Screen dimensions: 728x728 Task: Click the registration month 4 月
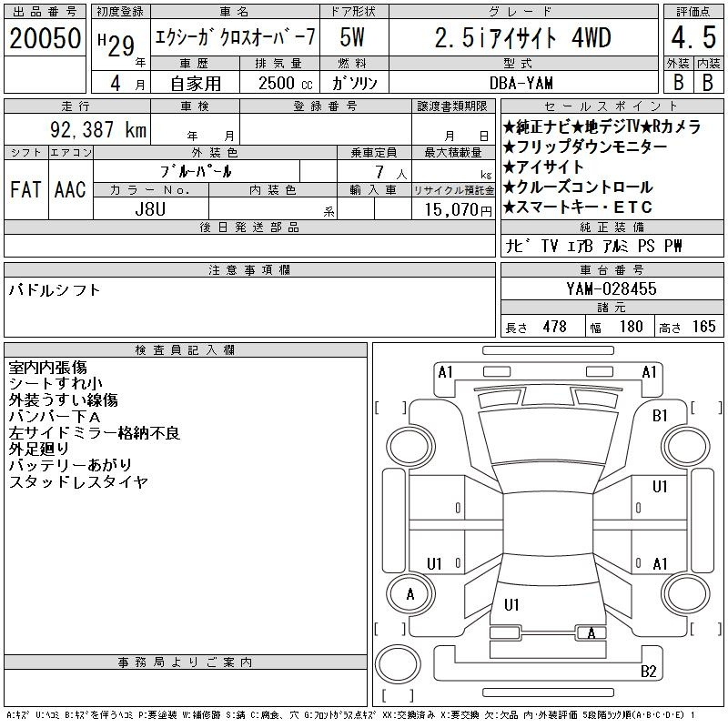pyautogui.click(x=127, y=83)
